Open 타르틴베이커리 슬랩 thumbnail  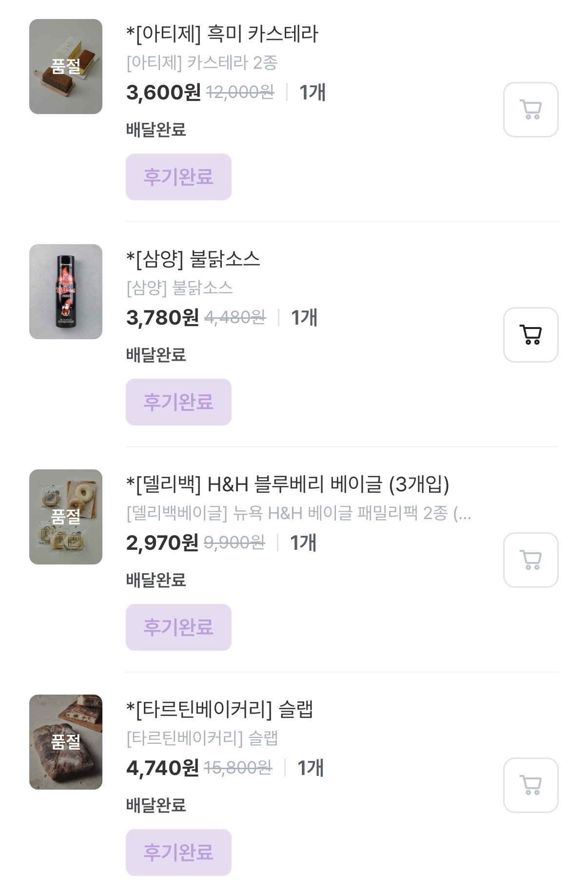click(x=66, y=742)
